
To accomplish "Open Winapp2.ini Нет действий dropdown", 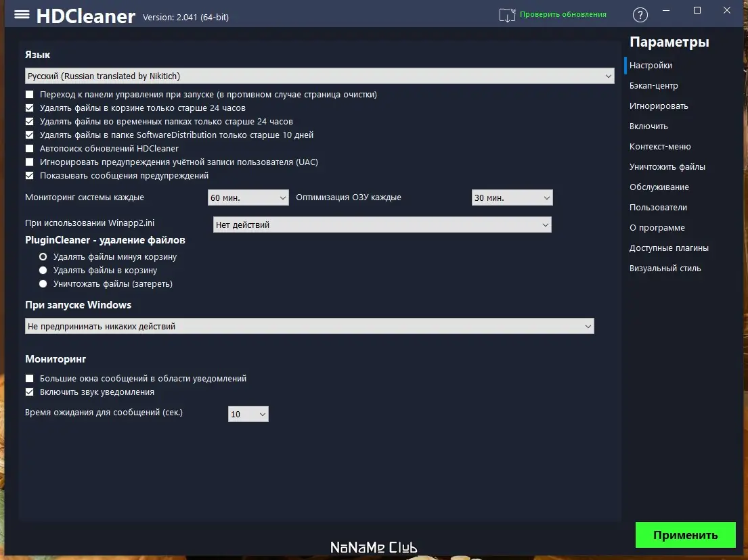I will [x=382, y=225].
